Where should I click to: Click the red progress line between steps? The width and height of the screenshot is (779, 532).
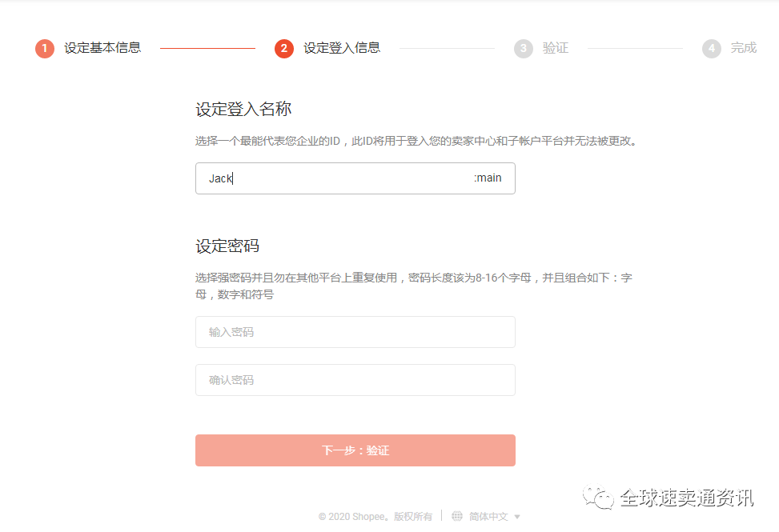pyautogui.click(x=208, y=49)
